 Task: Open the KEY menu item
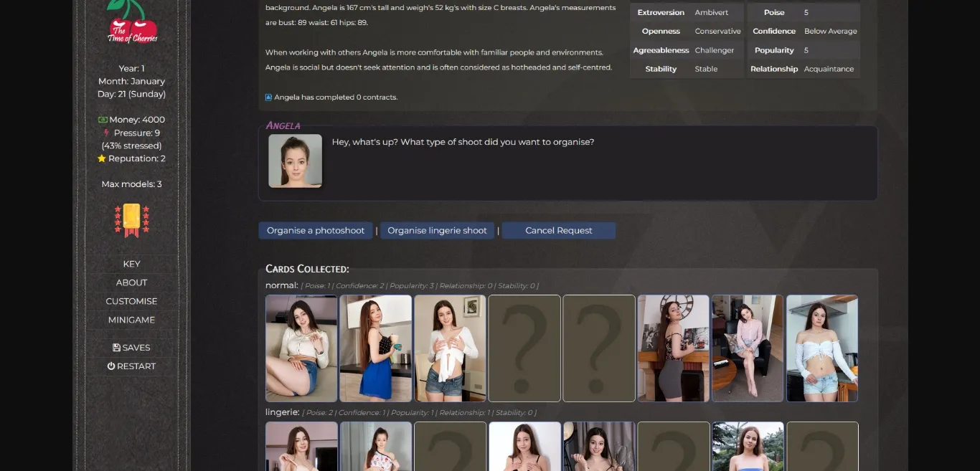(131, 264)
